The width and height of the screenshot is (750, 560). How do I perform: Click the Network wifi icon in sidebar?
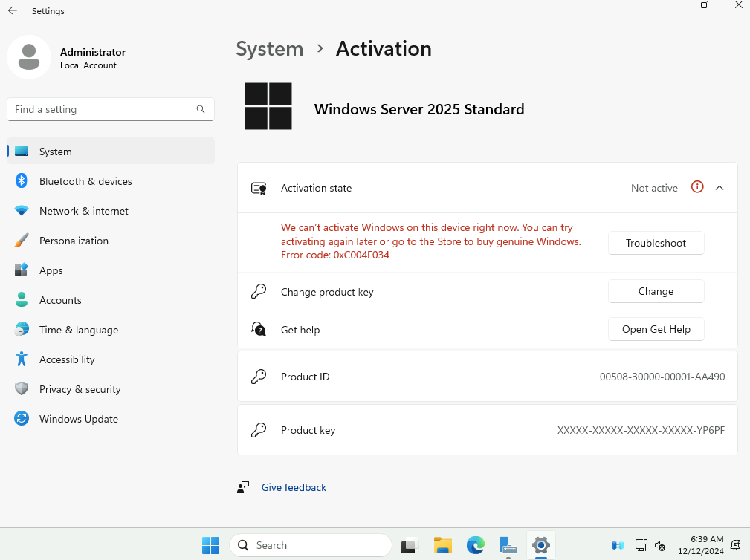[x=22, y=211]
